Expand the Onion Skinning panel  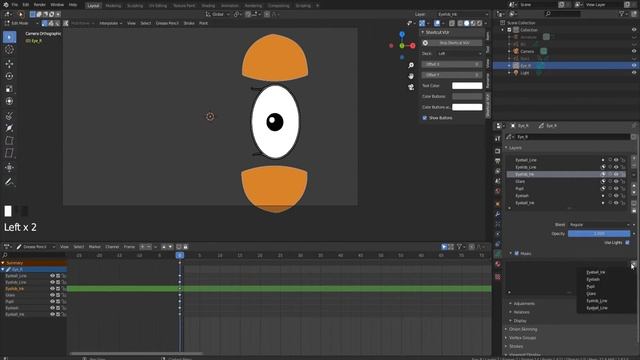click(523, 329)
